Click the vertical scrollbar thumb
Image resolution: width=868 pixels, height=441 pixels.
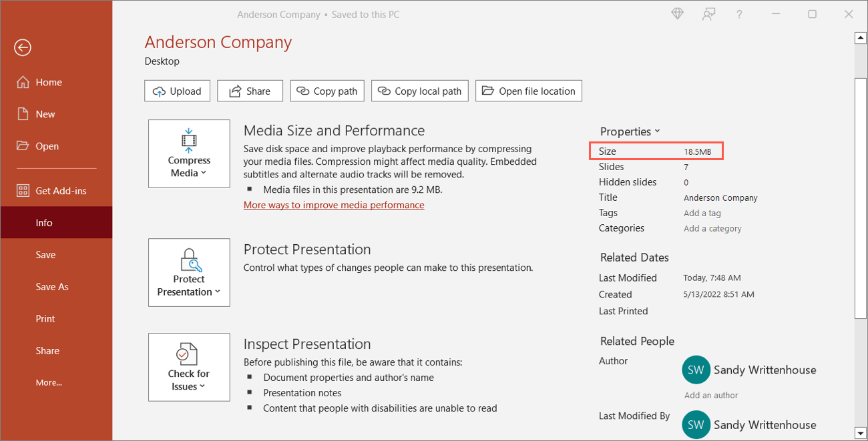coord(861,197)
